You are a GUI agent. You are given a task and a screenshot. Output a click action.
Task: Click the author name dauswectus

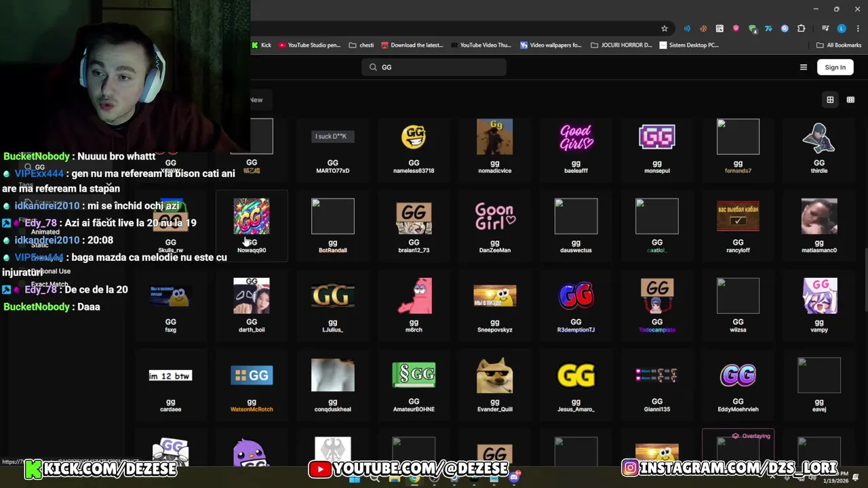pyautogui.click(x=576, y=250)
